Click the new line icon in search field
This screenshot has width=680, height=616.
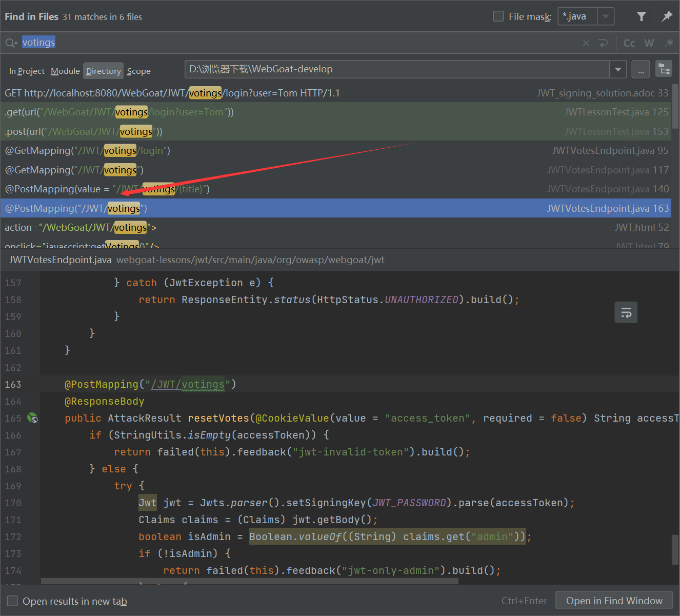tap(603, 43)
